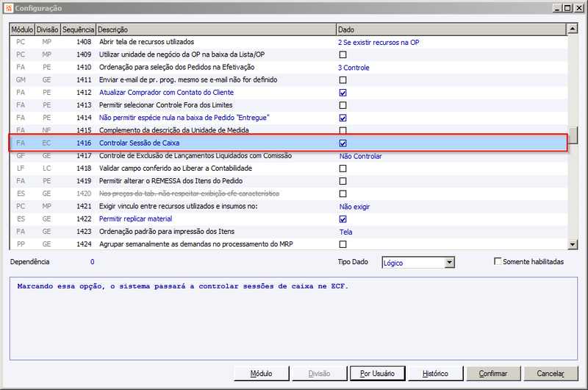Click the description text box about ECF
This screenshot has width=588, height=390.
(x=293, y=319)
